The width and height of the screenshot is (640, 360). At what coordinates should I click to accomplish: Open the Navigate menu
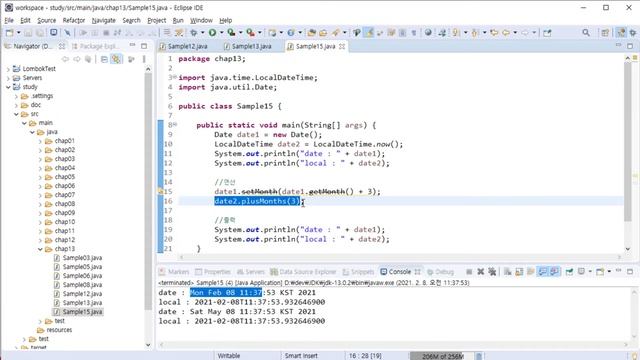click(103, 20)
